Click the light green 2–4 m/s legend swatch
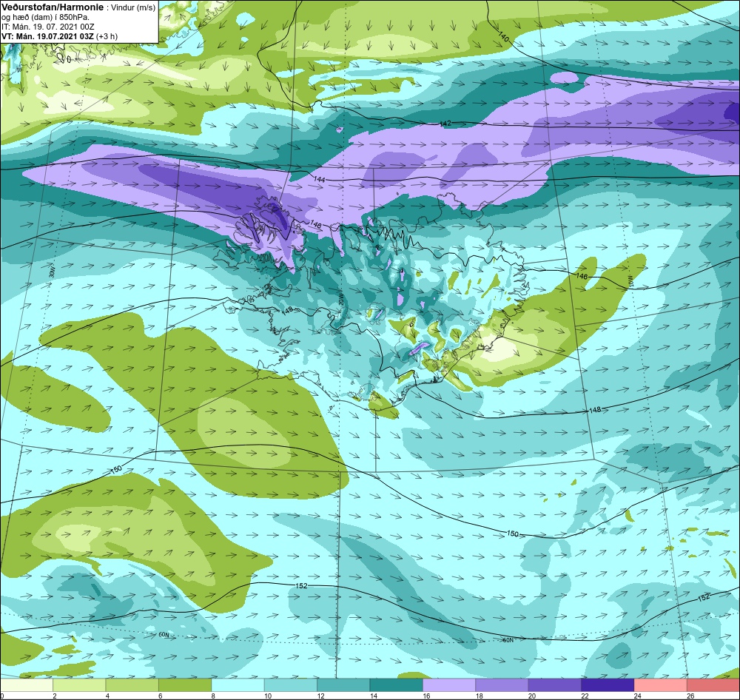 [x=79, y=685]
